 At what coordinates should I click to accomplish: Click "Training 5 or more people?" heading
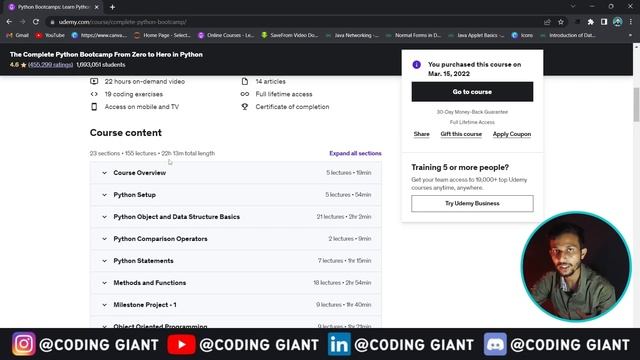(x=460, y=167)
